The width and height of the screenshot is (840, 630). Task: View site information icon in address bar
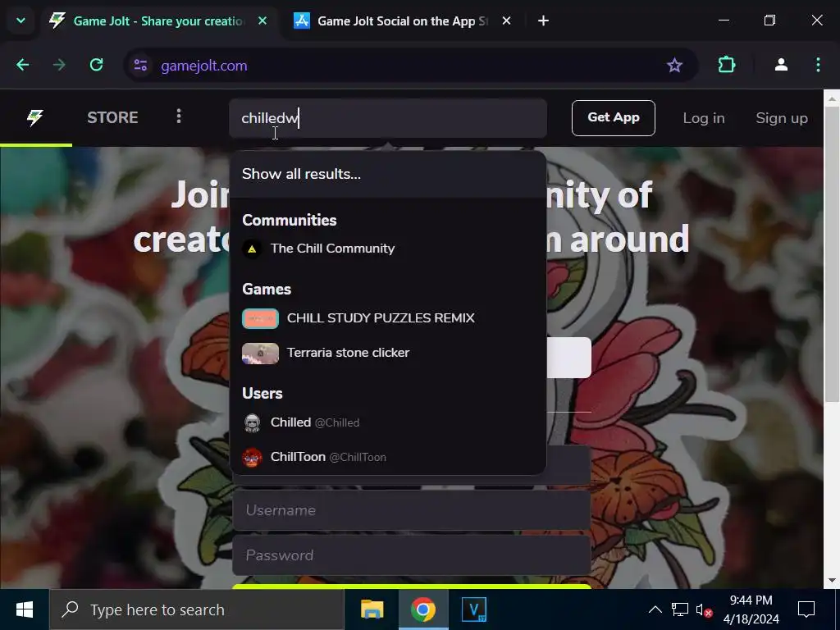coord(141,66)
